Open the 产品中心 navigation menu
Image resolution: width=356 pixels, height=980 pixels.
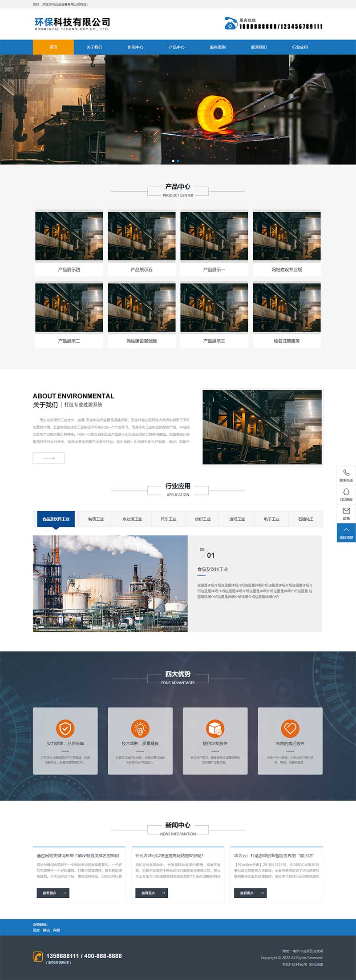tap(177, 47)
